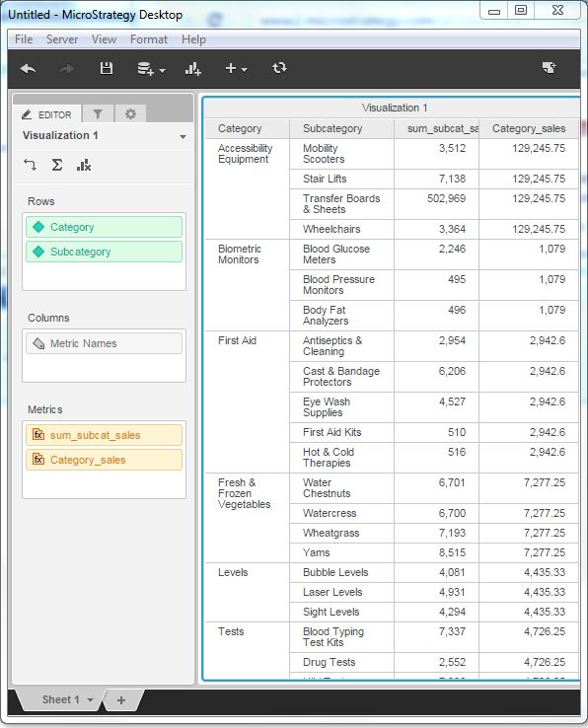This screenshot has width=588, height=728.
Task: Save the dashboard with disk icon
Action: click(x=107, y=68)
